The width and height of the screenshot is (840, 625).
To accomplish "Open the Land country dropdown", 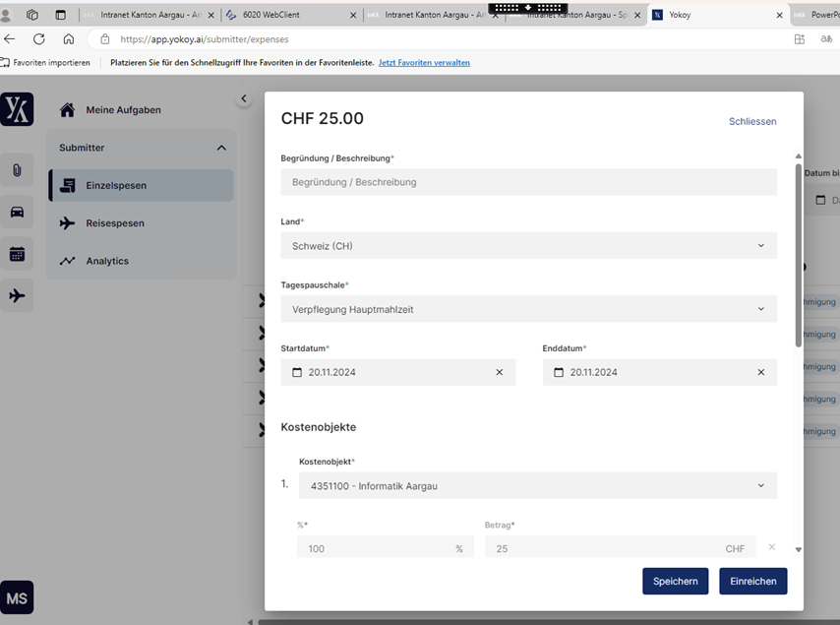I will pos(528,245).
